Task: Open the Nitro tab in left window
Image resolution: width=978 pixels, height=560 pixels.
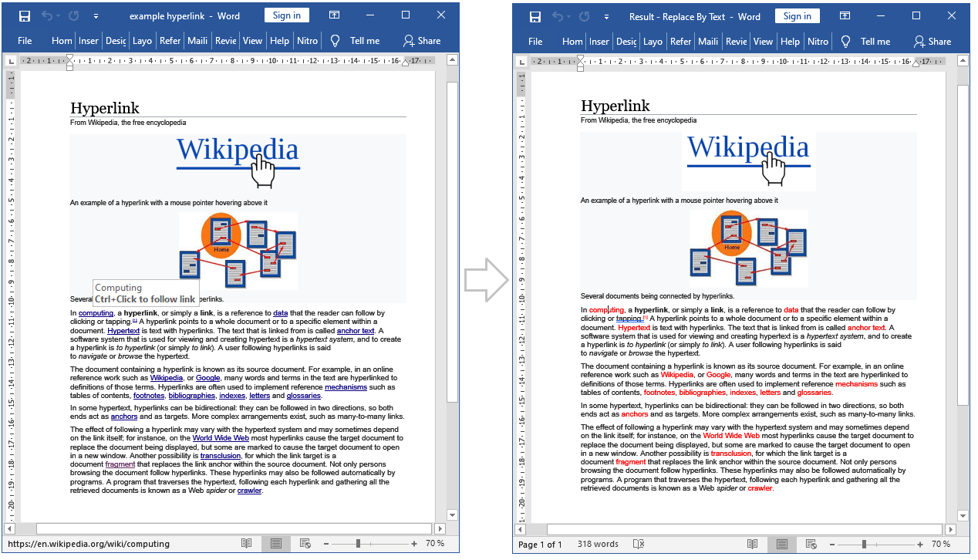Action: click(x=307, y=41)
